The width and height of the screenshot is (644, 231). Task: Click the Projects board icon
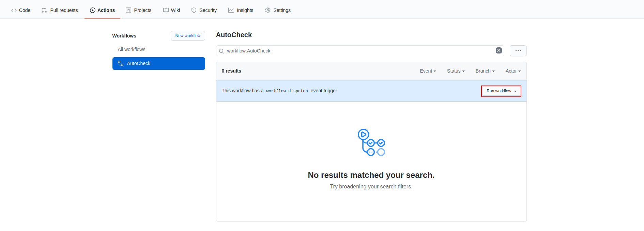128,10
